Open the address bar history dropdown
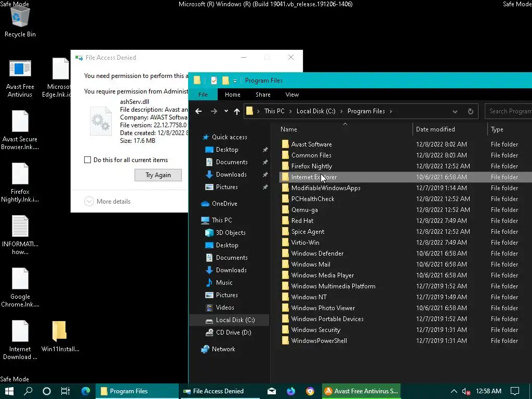 (455, 111)
